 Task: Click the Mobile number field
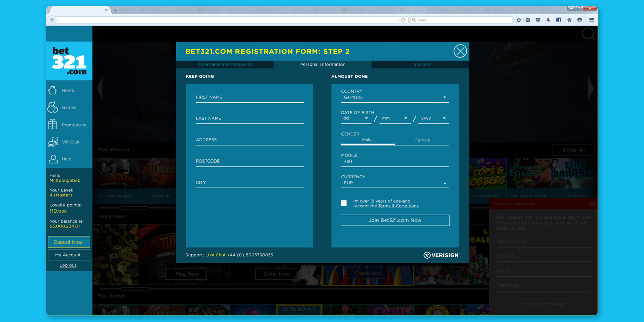[x=395, y=162]
